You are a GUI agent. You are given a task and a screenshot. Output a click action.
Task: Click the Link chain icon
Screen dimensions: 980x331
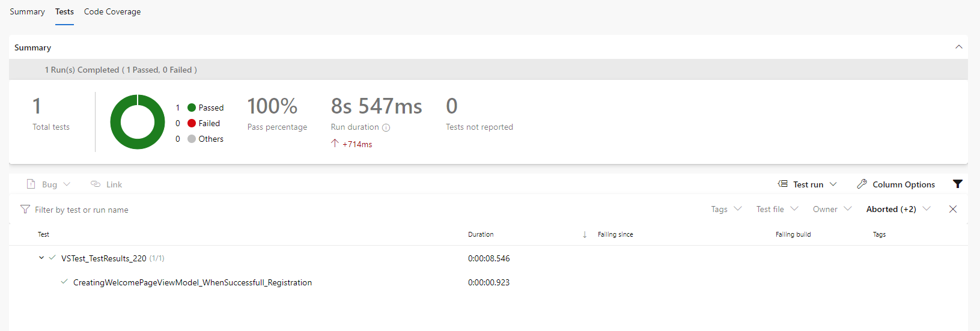click(95, 184)
